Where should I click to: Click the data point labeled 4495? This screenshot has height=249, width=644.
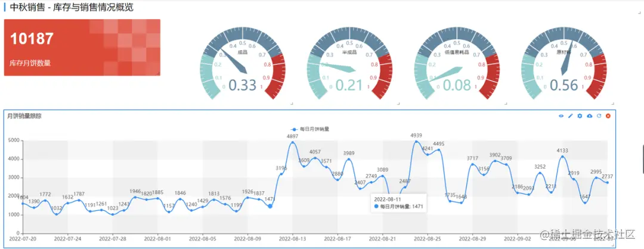pos(439,150)
